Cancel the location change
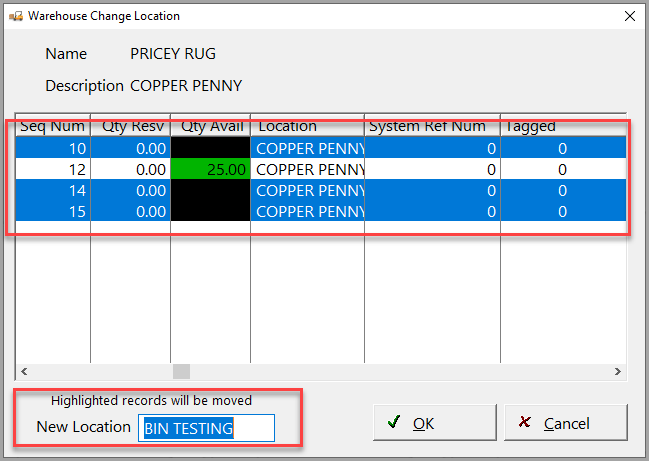Viewport: 649px width, 461px height. click(x=566, y=423)
